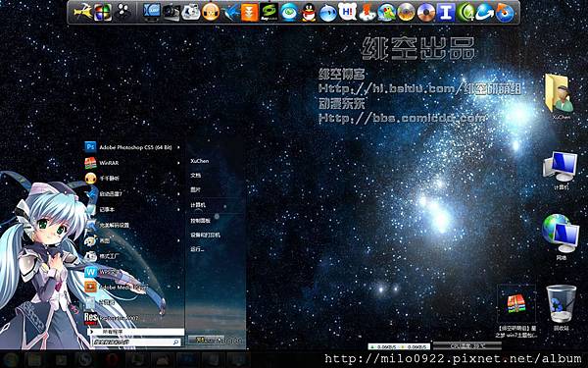Open the blue dolphin icon in the dock
The width and height of the screenshot is (588, 368).
(x=328, y=12)
